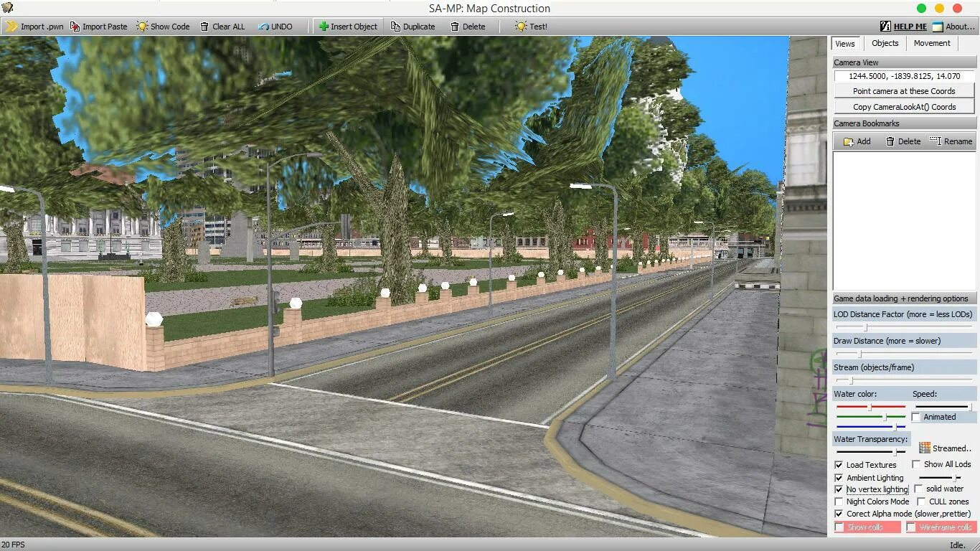This screenshot has height=551, width=980.
Task: Add a camera bookmark
Action: [857, 141]
